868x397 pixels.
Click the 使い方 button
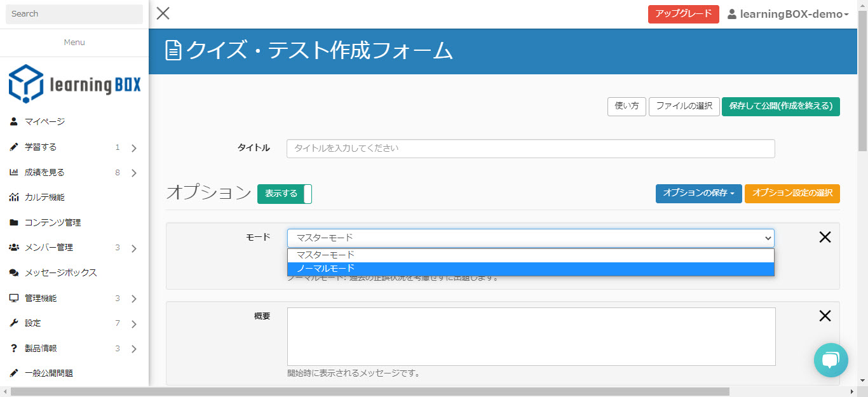point(627,106)
